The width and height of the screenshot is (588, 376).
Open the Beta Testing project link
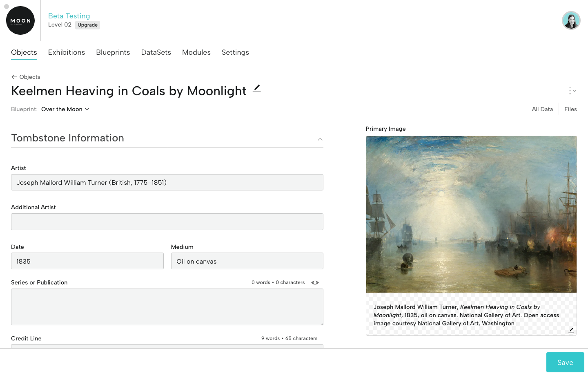pos(69,16)
